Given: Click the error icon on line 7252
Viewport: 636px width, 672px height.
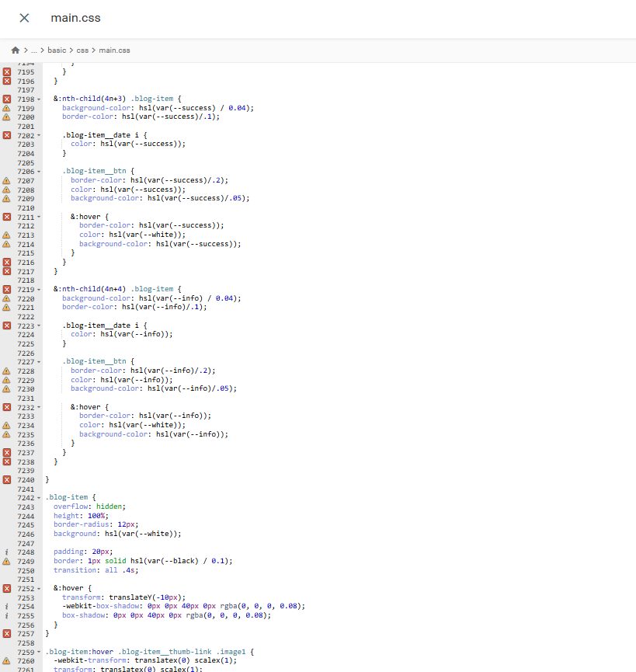Looking at the screenshot, I should point(6,588).
